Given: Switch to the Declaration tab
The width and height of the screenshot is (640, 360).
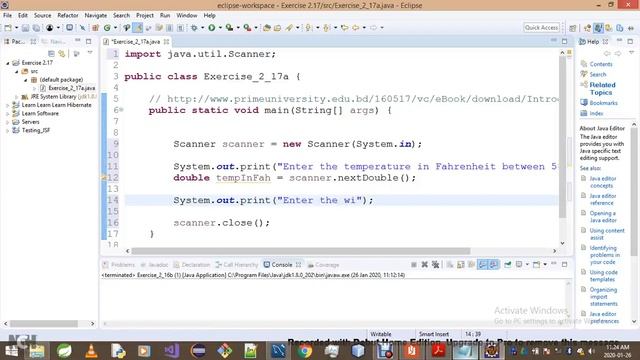Looking at the screenshot, I should click(191, 265).
